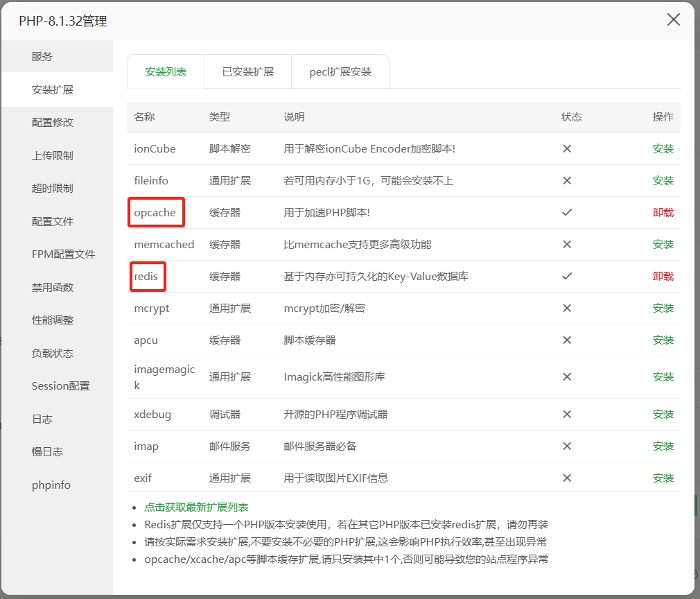The image size is (700, 599).
Task: Uninstall the opcache extension
Action: pyautogui.click(x=663, y=212)
